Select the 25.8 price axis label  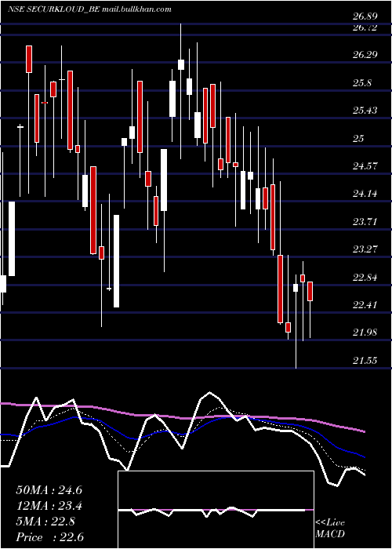point(362,83)
